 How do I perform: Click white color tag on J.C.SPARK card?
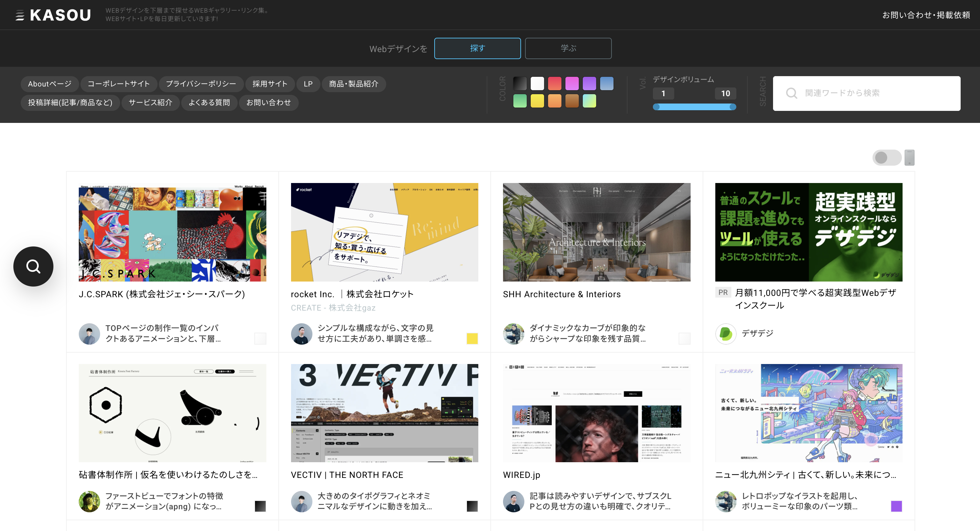coord(260,338)
